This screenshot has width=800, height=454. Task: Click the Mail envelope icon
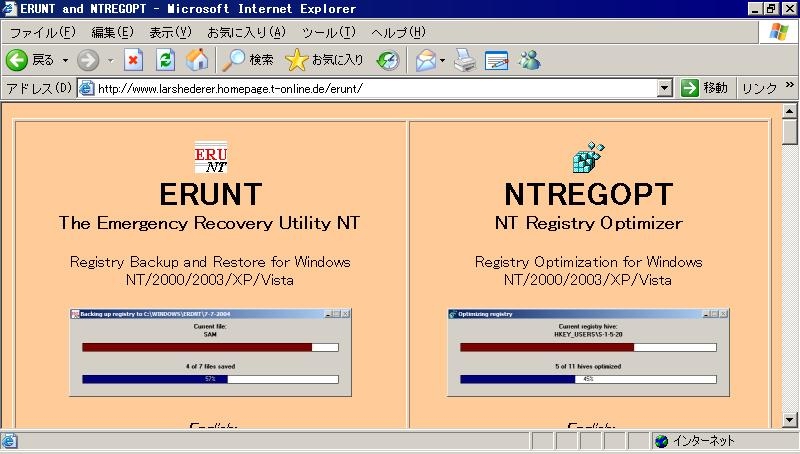point(426,60)
